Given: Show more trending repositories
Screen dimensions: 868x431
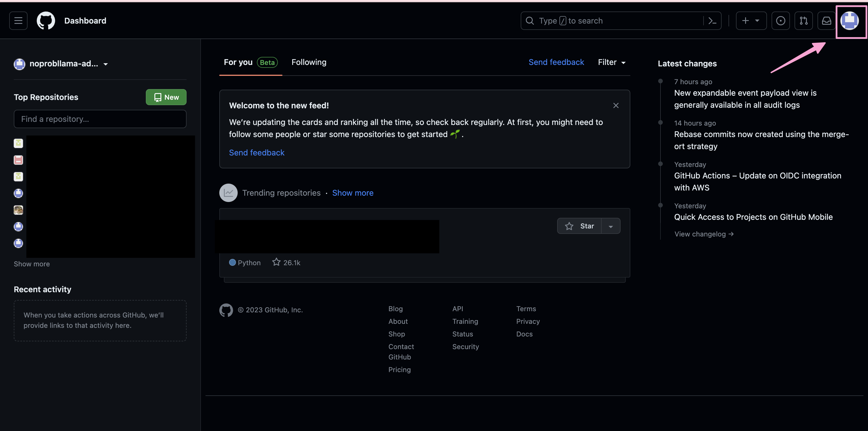Looking at the screenshot, I should (352, 193).
